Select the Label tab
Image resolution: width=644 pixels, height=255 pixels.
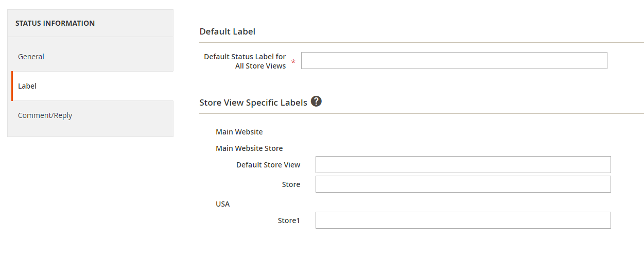click(x=27, y=86)
